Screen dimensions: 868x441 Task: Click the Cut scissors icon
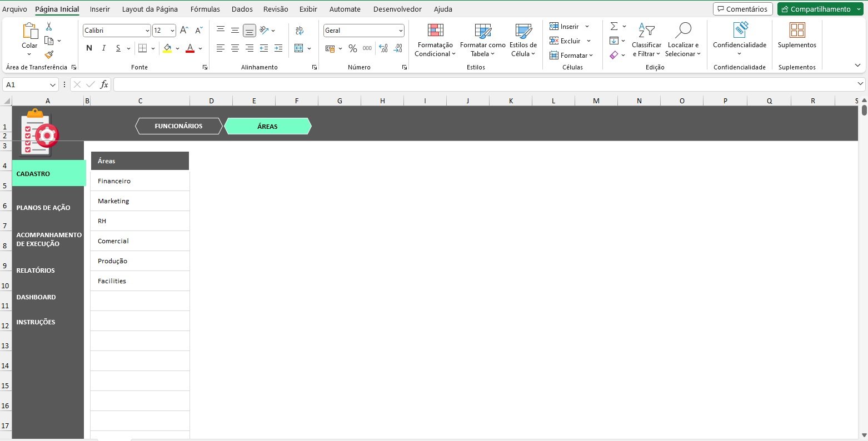tap(49, 27)
